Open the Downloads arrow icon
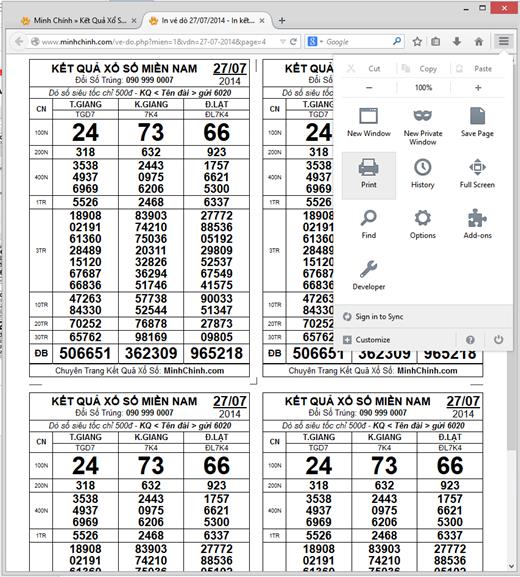520x577 pixels. tap(457, 41)
